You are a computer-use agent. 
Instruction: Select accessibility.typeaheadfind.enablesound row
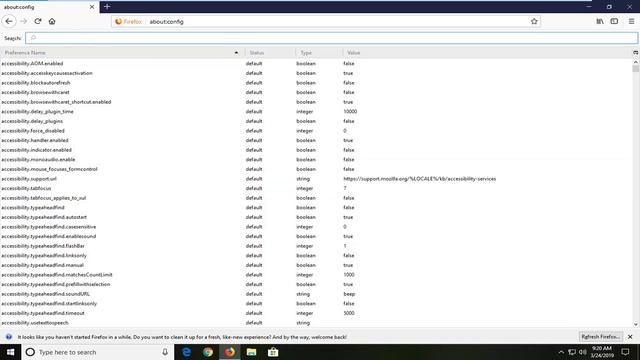316,236
